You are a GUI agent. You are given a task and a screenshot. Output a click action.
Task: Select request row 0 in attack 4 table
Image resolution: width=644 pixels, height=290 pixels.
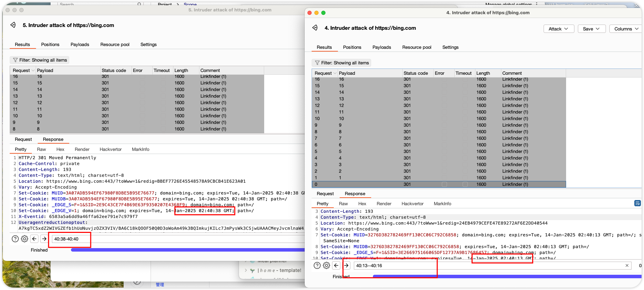tap(439, 184)
